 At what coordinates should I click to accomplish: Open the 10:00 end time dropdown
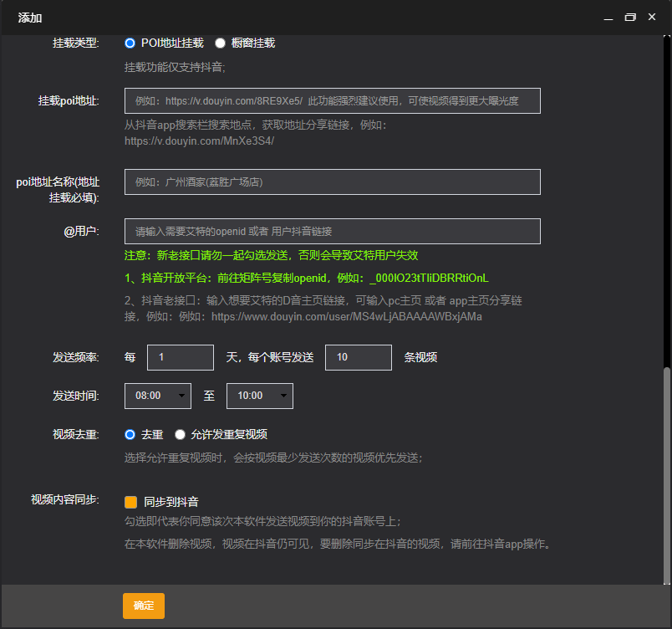259,396
